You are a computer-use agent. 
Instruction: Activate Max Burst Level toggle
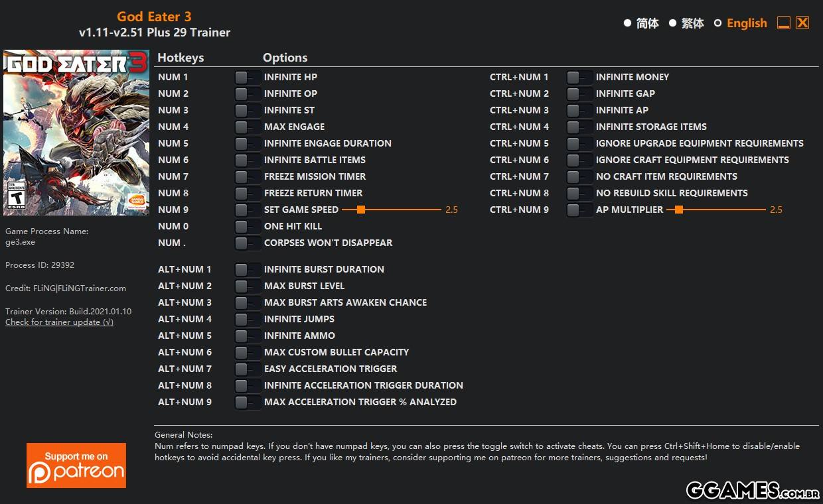248,286
